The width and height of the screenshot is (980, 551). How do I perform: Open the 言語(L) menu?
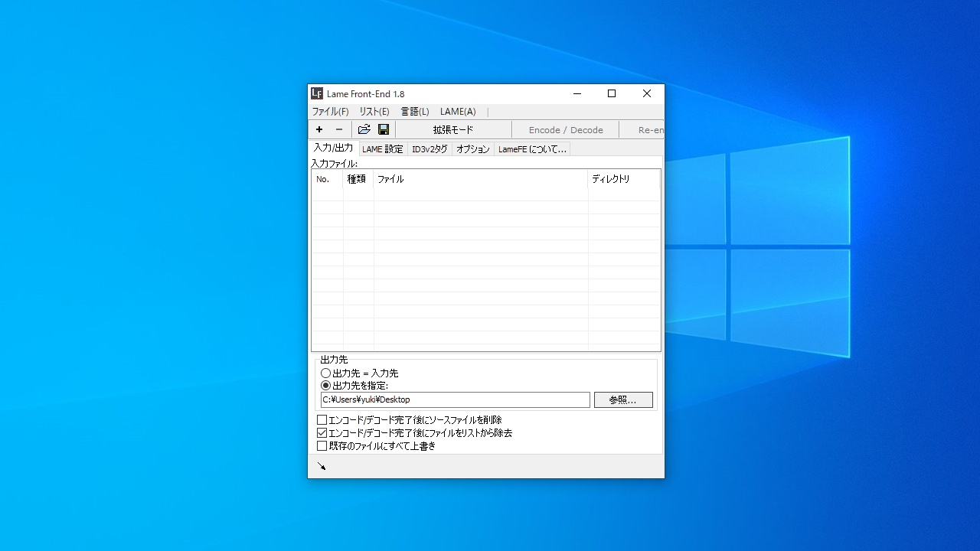pos(415,112)
